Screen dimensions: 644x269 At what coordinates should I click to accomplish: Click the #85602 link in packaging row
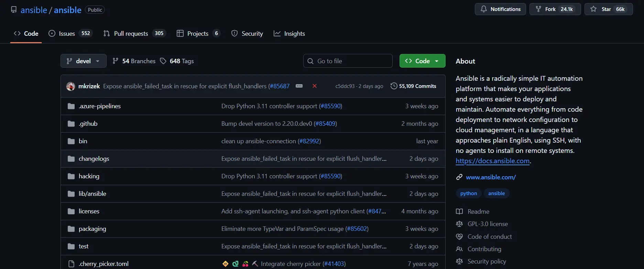[x=357, y=229]
